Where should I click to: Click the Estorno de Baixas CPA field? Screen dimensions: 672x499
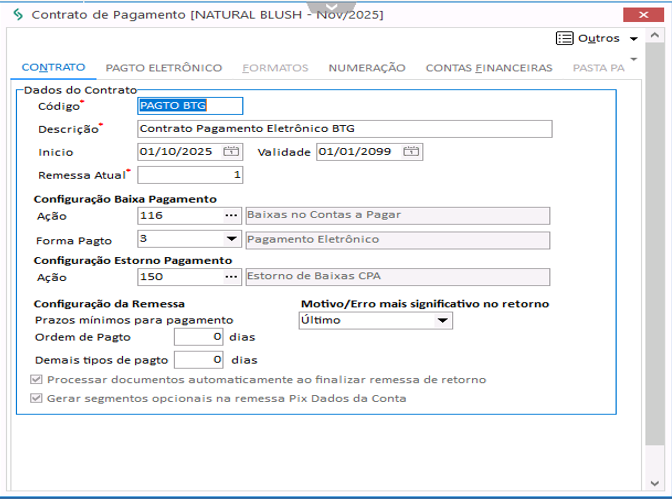click(x=398, y=277)
